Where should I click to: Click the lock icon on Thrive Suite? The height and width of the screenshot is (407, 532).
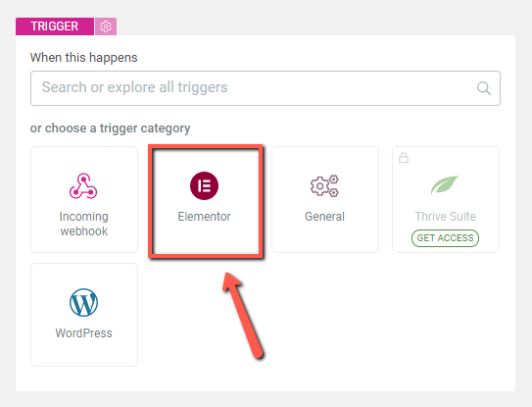point(404,158)
